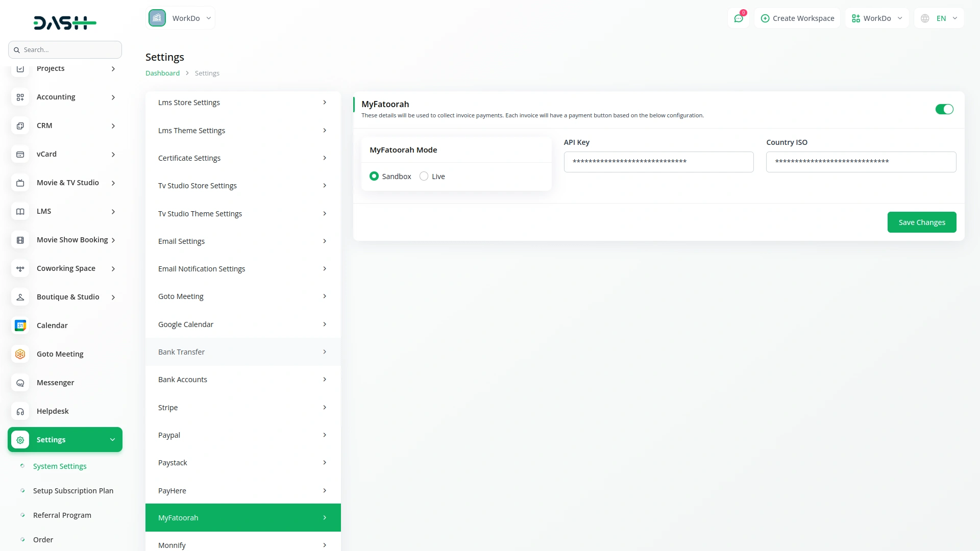Screen dimensions: 980x551
Task: Open the WorkDo workspace dropdown at top left
Action: pos(181,18)
